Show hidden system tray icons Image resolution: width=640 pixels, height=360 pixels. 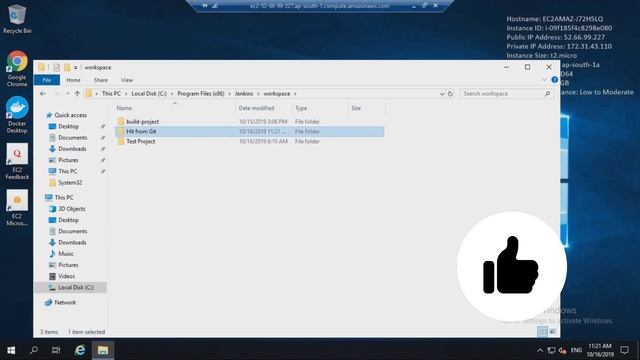[x=540, y=350]
